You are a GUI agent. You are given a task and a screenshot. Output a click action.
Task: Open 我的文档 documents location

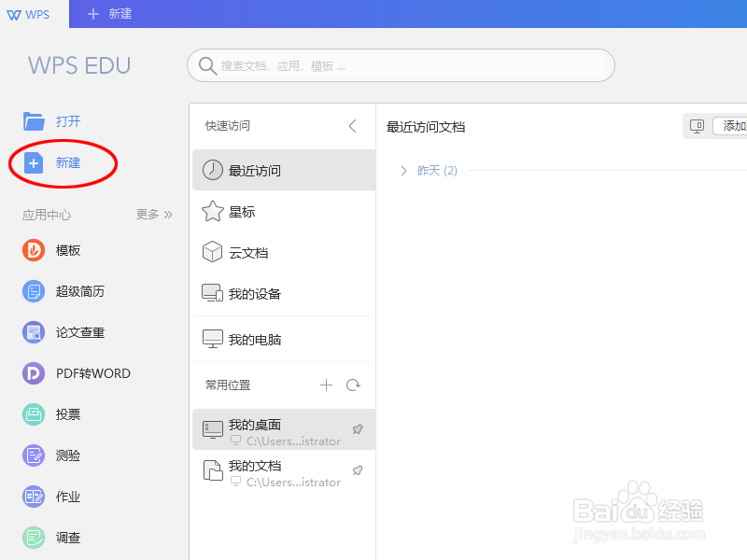point(284,470)
